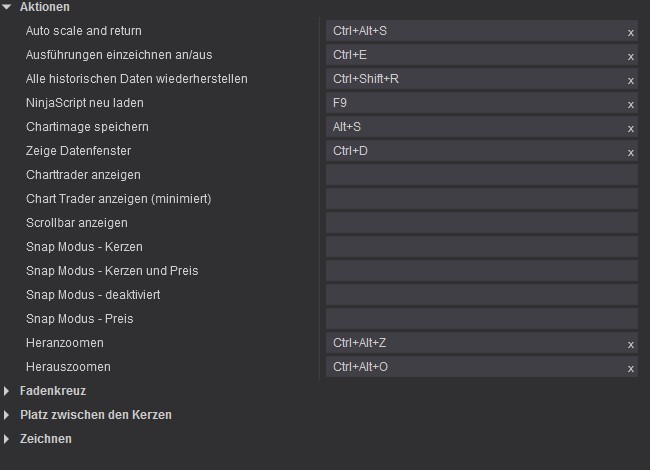Focus the Snap Modus - Kerzen field
This screenshot has height=470, width=650.
click(481, 247)
